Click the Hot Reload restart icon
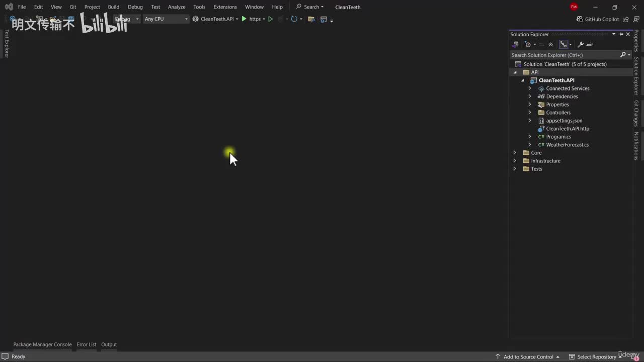The height and width of the screenshot is (362, 644). pos(294,19)
